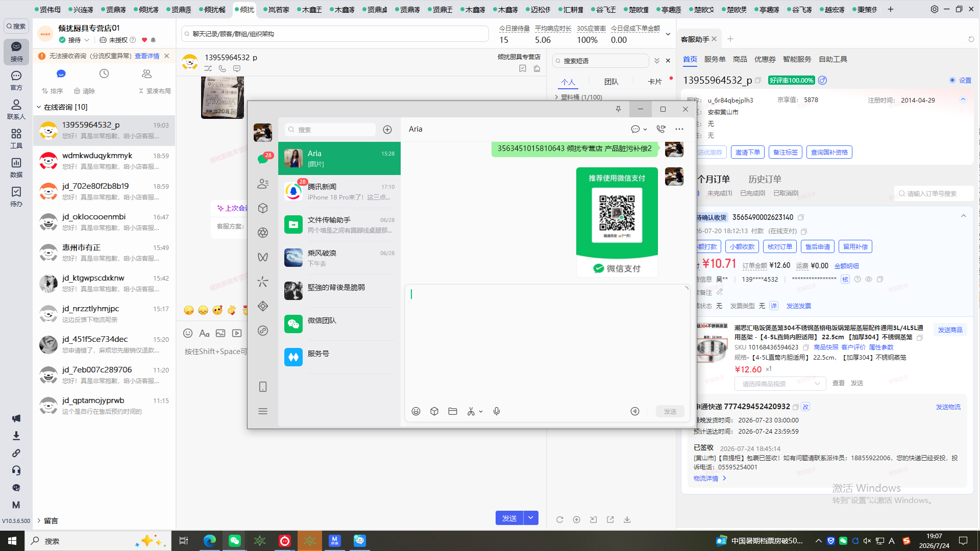This screenshot has width=980, height=551.
Task: Open the 查看详情 link in warning banner
Action: (147, 56)
